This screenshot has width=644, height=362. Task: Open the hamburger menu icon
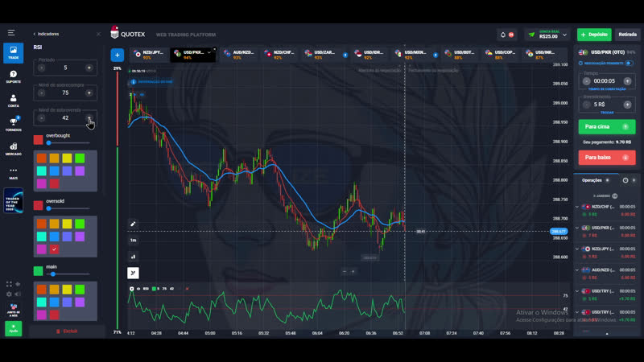(x=11, y=33)
